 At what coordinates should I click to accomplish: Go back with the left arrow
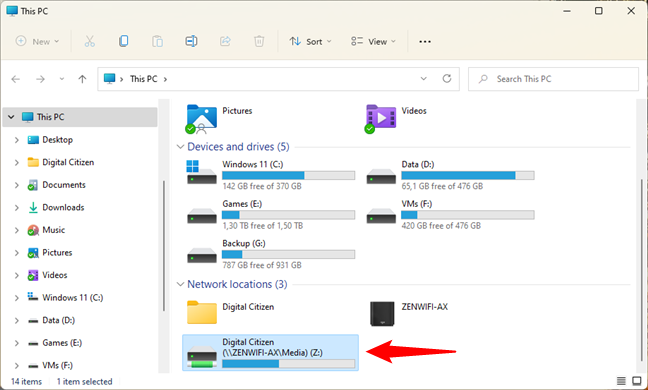[x=16, y=79]
